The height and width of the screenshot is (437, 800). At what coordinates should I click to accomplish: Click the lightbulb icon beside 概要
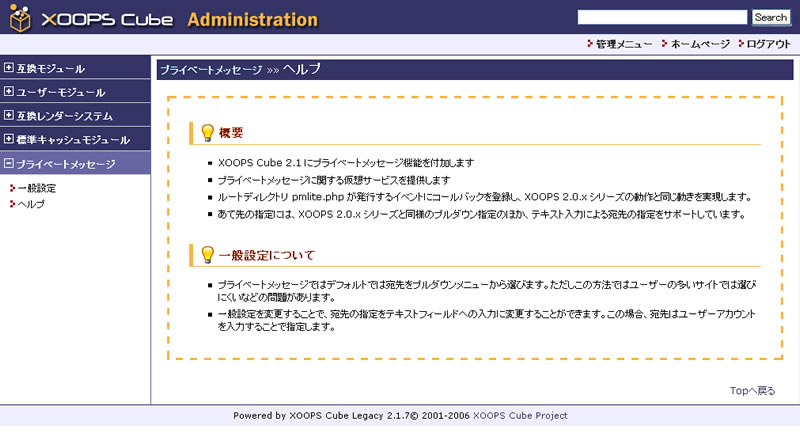pyautogui.click(x=207, y=133)
